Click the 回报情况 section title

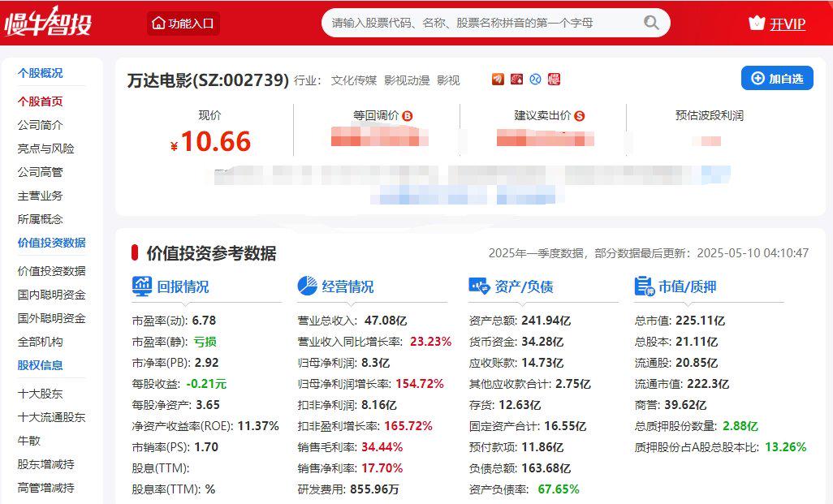click(183, 286)
